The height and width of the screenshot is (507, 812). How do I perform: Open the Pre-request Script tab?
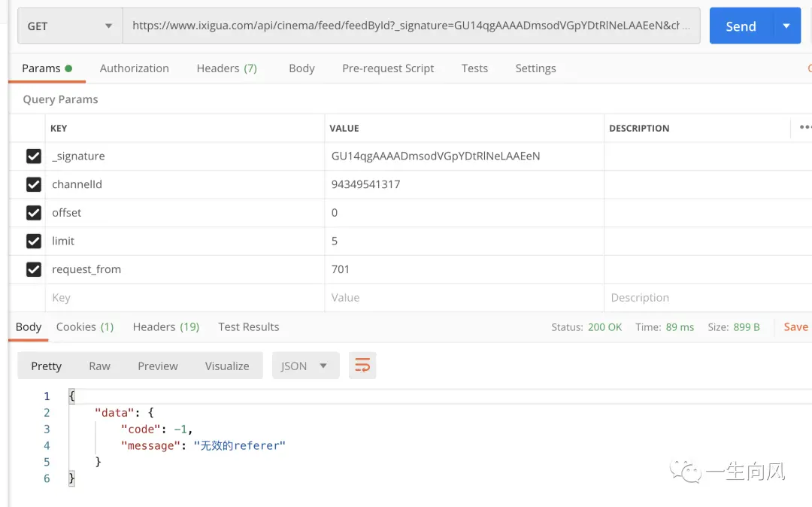click(x=388, y=68)
